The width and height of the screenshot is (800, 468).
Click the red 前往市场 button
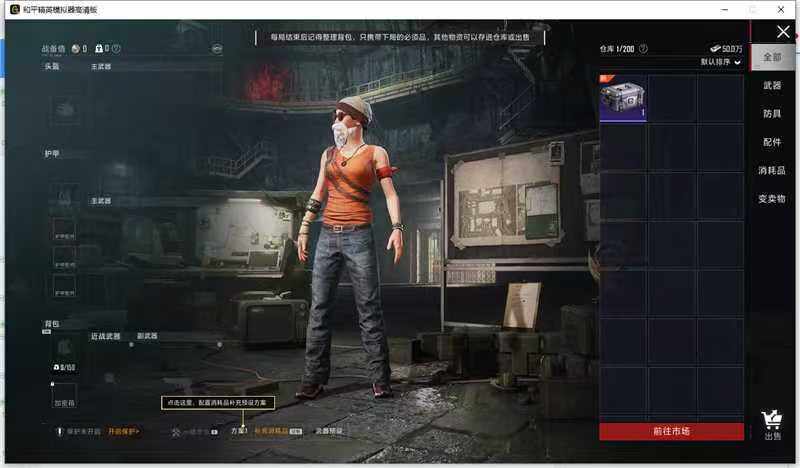click(671, 431)
